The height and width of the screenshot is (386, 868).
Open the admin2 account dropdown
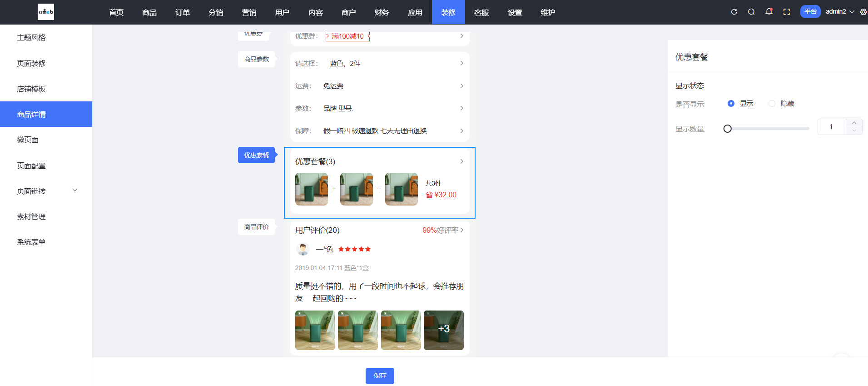click(x=839, y=12)
